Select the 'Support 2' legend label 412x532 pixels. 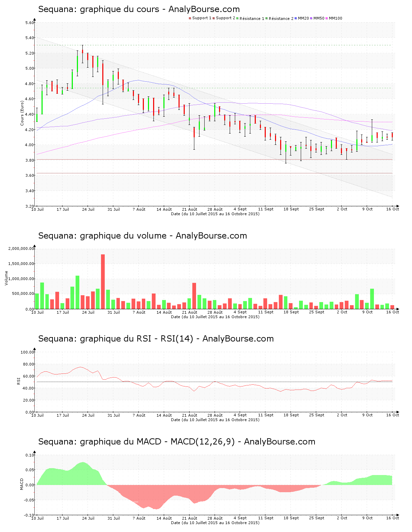pyautogui.click(x=226, y=18)
